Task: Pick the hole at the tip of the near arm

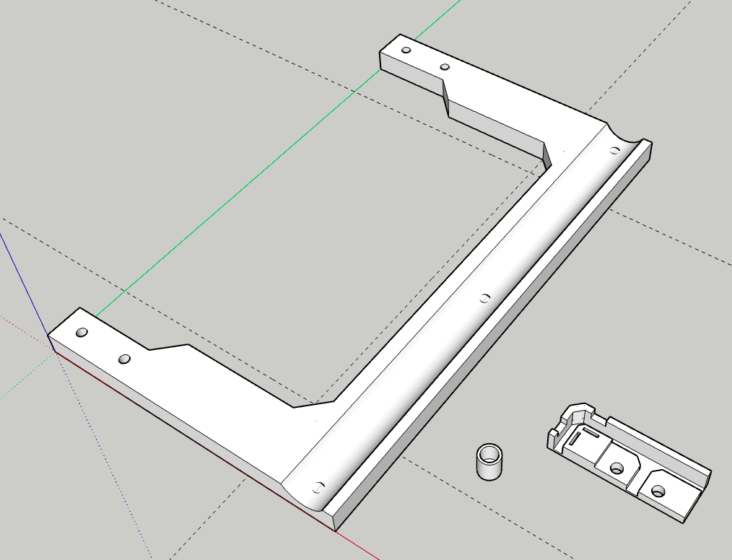Action: point(82,333)
